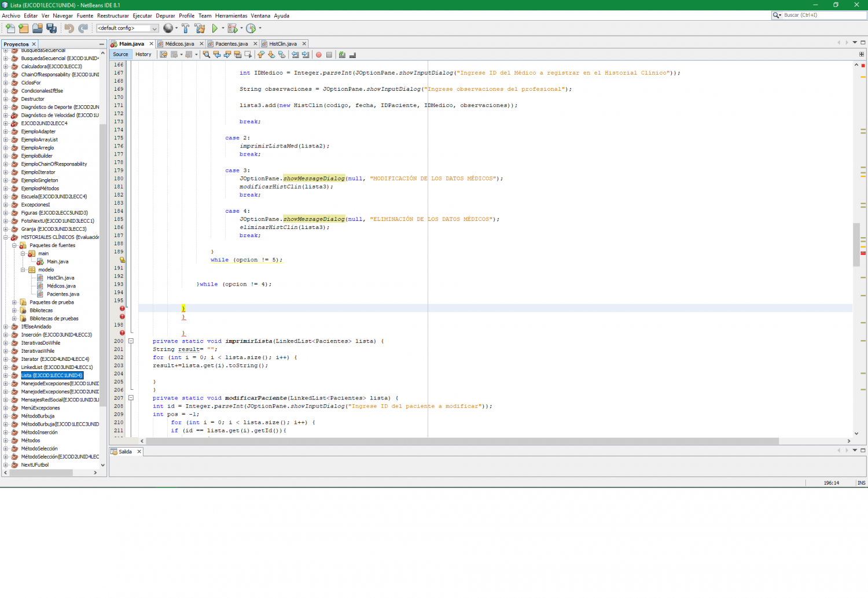The height and width of the screenshot is (598, 868).
Task: Click the Redo arrow icon
Action: [83, 28]
